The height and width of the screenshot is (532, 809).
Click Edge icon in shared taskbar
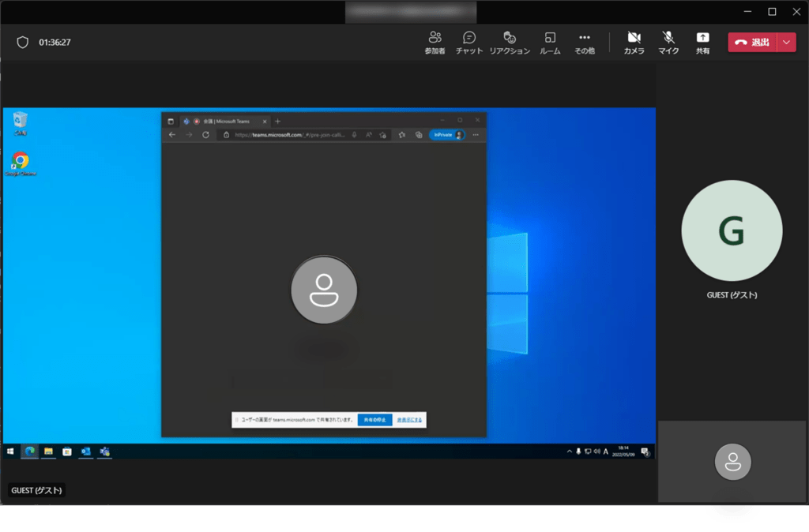[x=30, y=451]
